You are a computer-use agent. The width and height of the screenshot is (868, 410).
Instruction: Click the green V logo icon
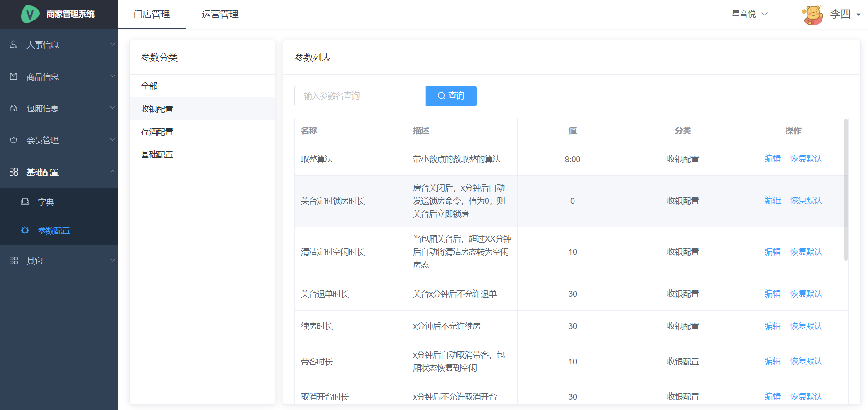click(30, 14)
